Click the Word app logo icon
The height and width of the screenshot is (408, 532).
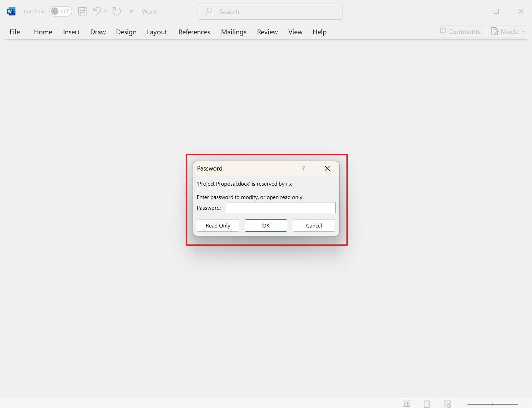tap(11, 11)
